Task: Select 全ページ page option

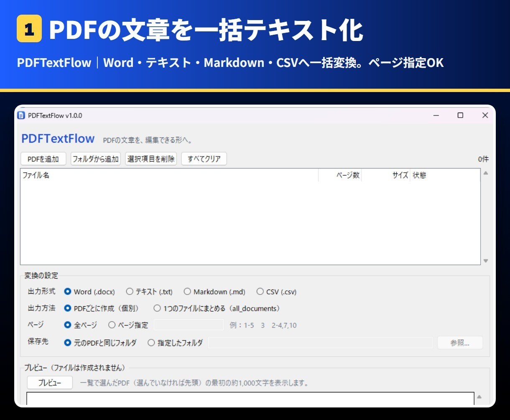Action: (x=81, y=325)
